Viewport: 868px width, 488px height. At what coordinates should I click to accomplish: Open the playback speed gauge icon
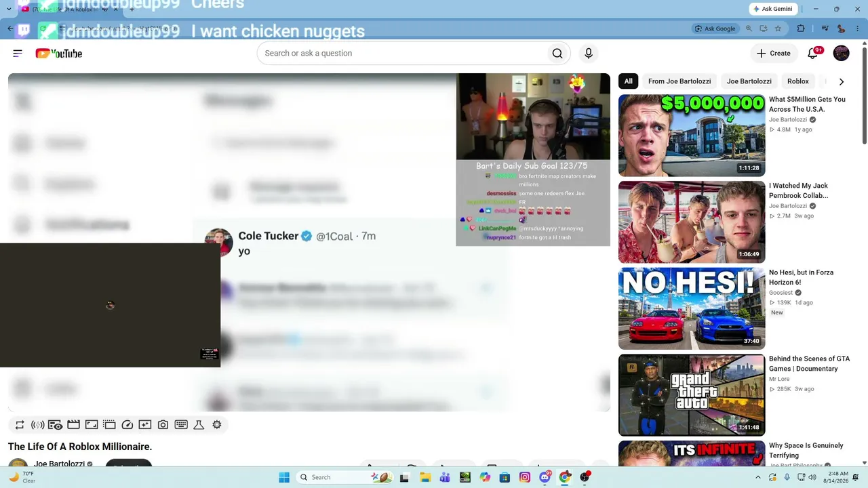[x=127, y=425]
